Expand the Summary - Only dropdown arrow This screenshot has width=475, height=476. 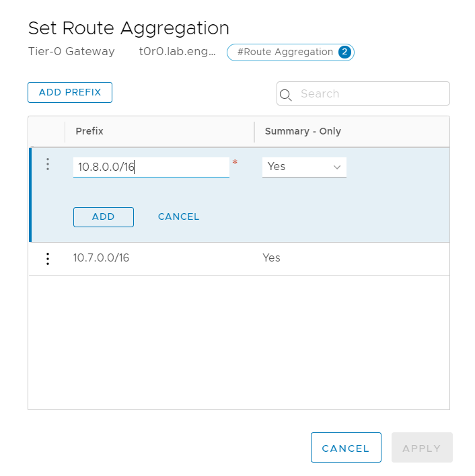coord(337,167)
